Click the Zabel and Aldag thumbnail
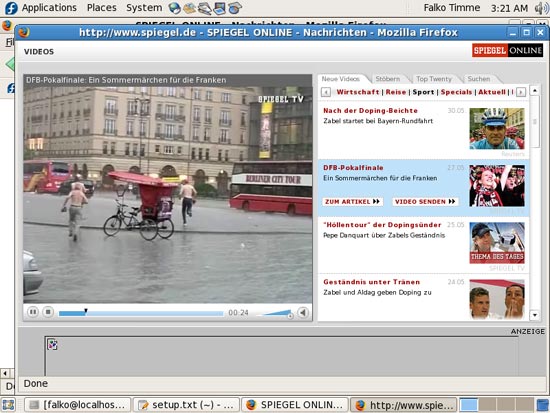This screenshot has width=550, height=413. click(497, 299)
